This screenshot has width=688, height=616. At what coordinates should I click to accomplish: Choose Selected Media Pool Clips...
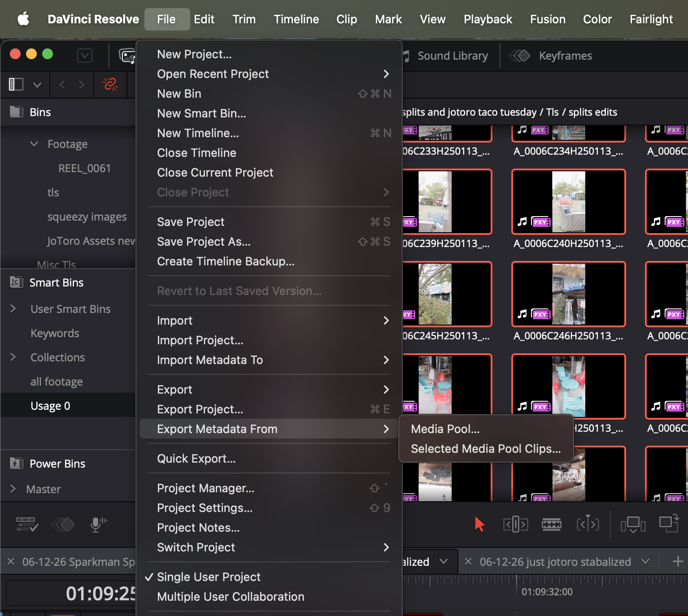click(486, 449)
